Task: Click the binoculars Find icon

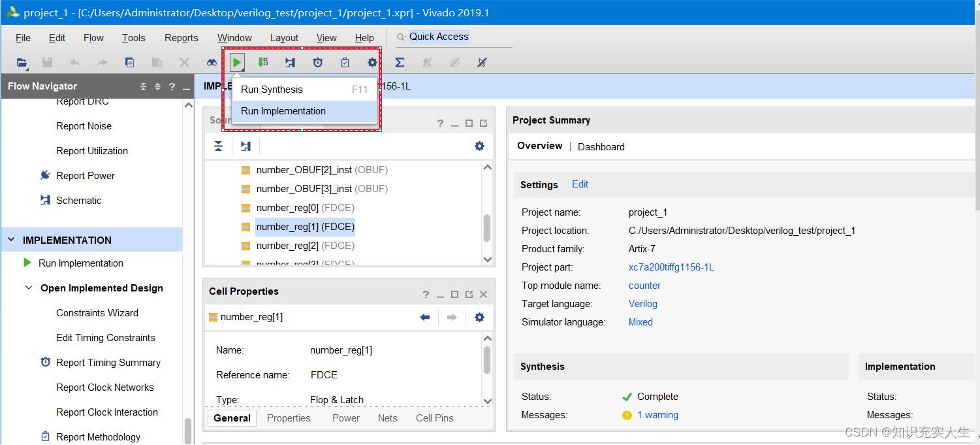Action: 212,63
